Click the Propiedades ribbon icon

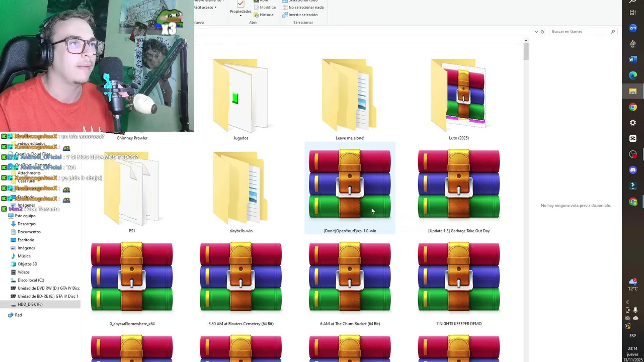(240, 4)
